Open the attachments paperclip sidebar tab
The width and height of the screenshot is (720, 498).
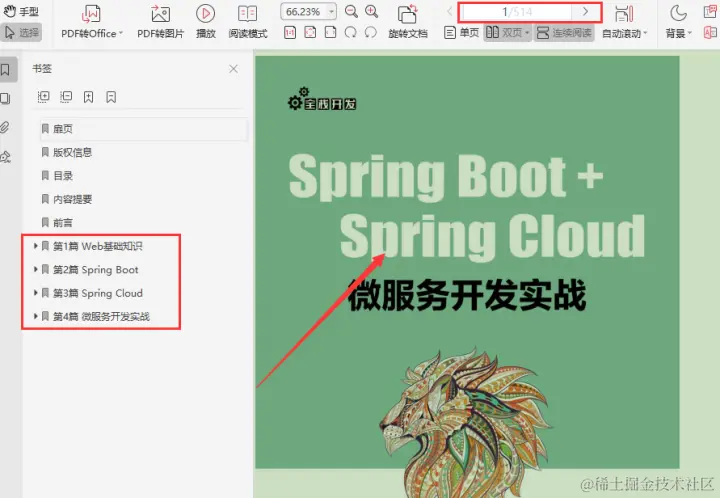click(5, 127)
